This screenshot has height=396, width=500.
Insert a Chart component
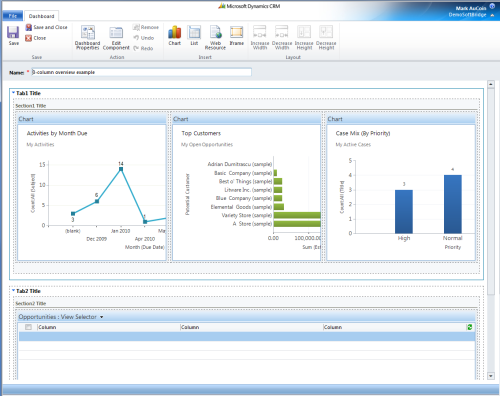click(x=175, y=35)
